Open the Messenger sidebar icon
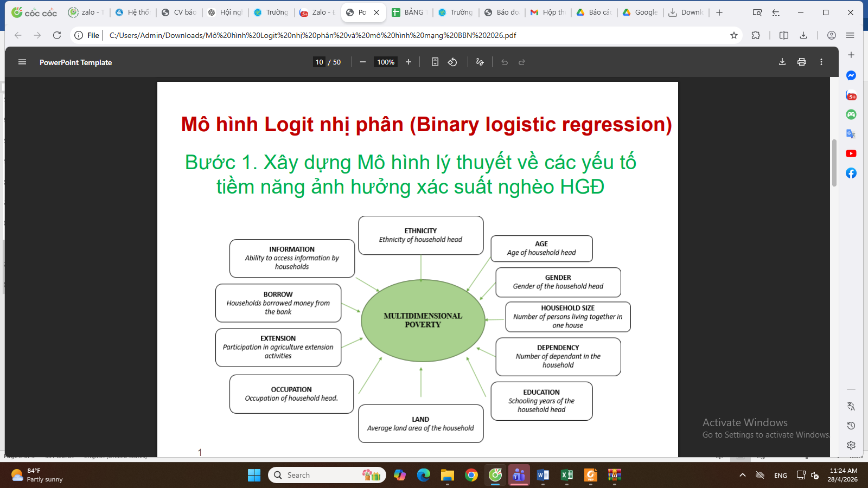 tap(851, 76)
